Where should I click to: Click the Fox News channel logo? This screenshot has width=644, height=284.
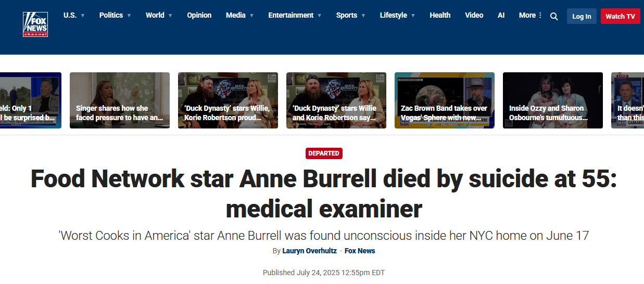tap(35, 24)
